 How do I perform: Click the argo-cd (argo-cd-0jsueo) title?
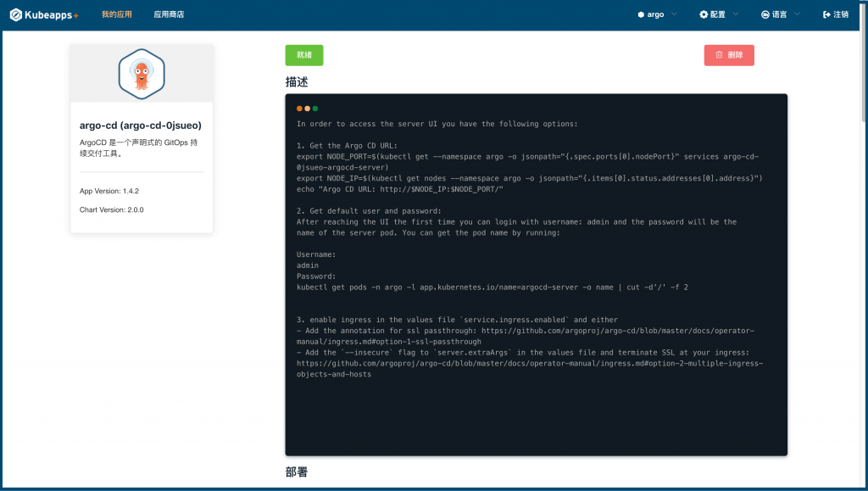click(x=141, y=126)
